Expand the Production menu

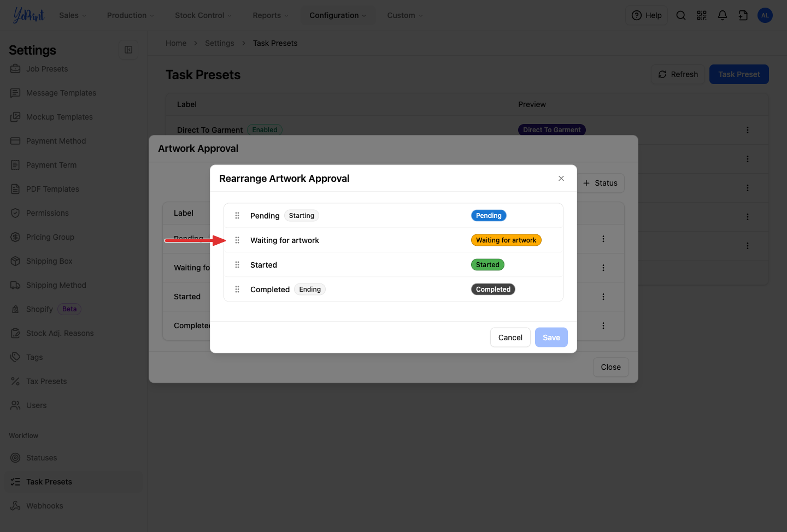pyautogui.click(x=131, y=15)
